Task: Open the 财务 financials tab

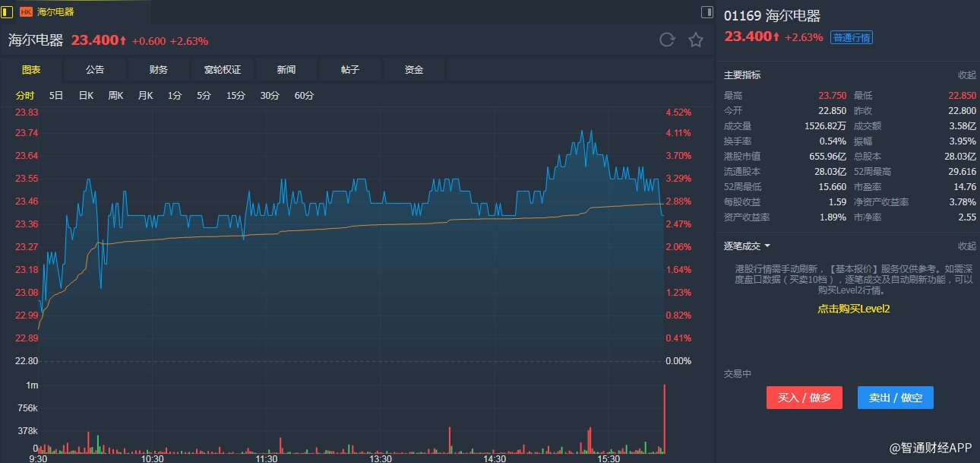Action: [159, 70]
